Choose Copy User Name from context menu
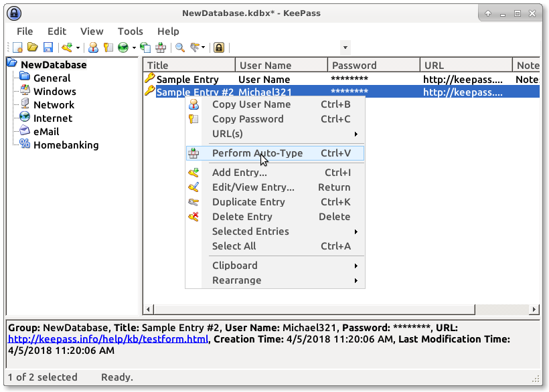This screenshot has height=392, width=549. tap(275, 104)
